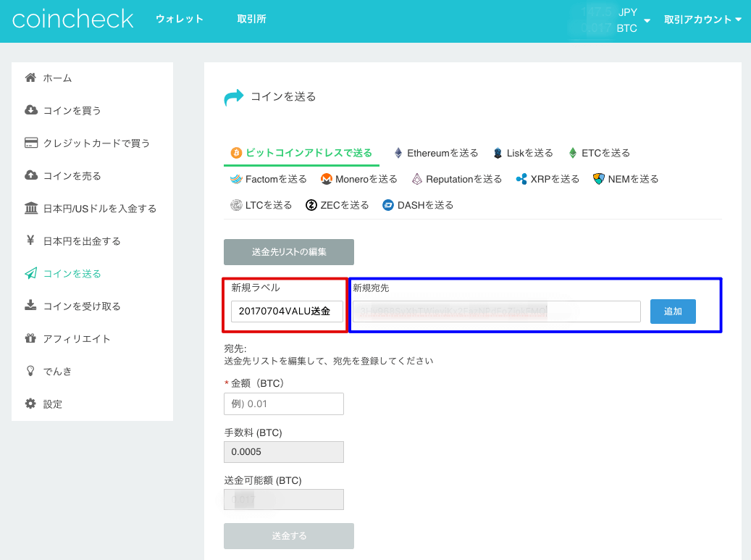Open コインを受け取る page

point(81,306)
